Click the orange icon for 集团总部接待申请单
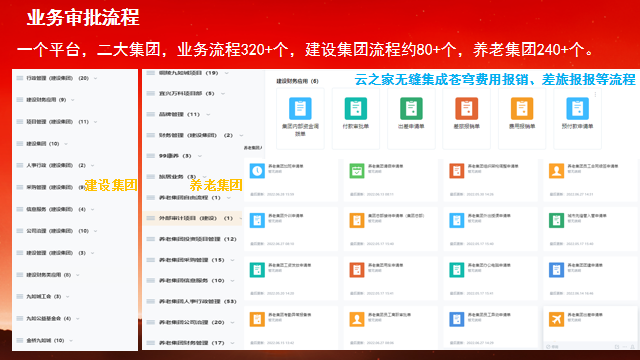 [357, 220]
